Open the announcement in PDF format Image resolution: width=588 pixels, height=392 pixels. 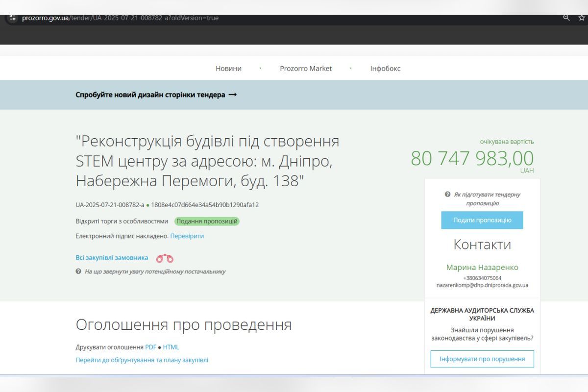150,347
